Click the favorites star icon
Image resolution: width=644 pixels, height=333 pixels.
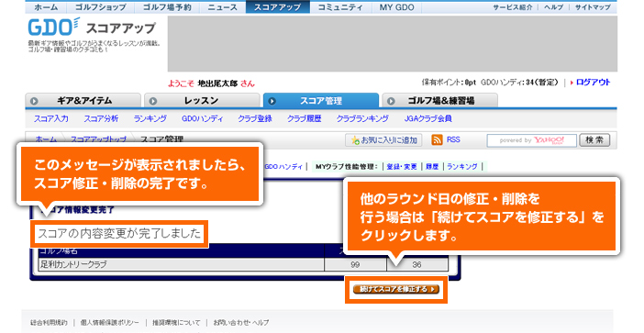point(355,140)
